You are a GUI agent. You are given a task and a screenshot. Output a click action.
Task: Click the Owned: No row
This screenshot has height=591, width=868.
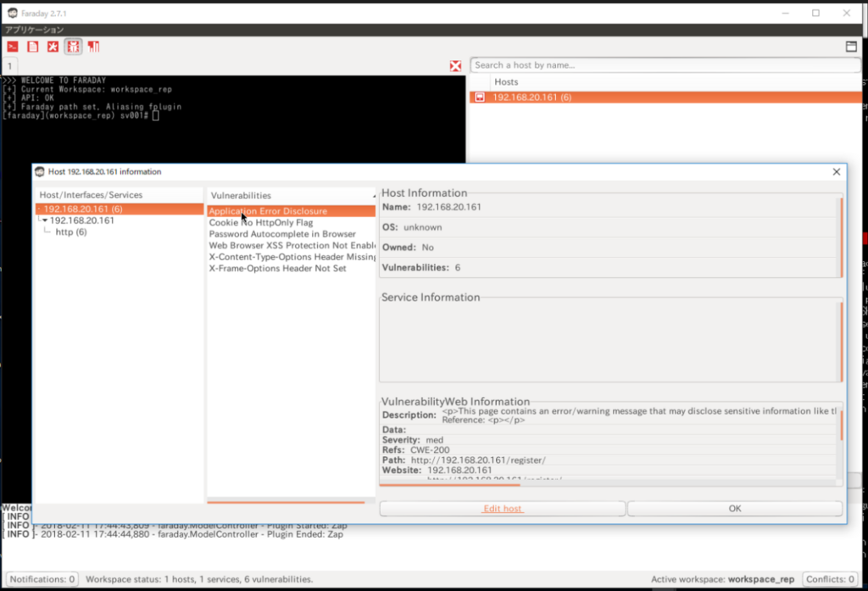click(x=609, y=248)
